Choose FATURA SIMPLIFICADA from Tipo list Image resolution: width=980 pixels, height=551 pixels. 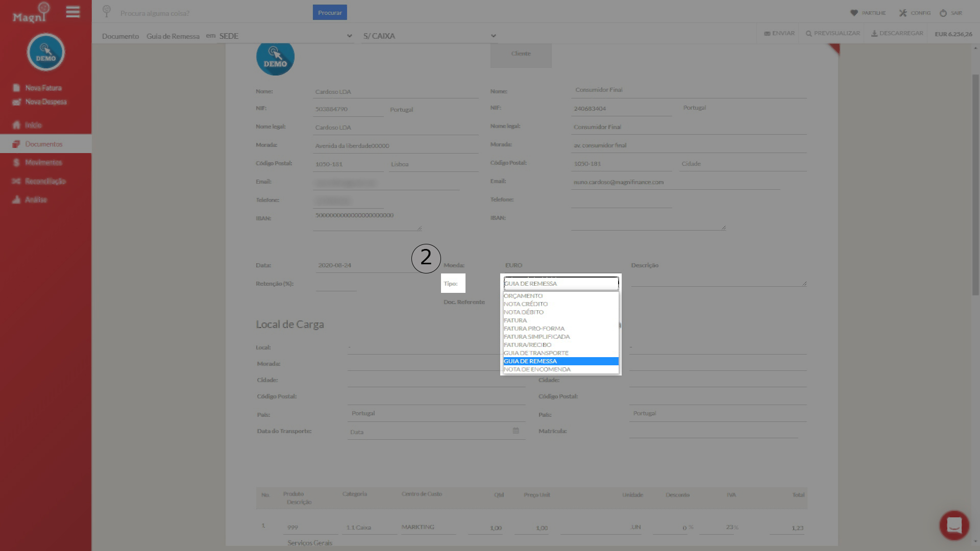pyautogui.click(x=536, y=337)
